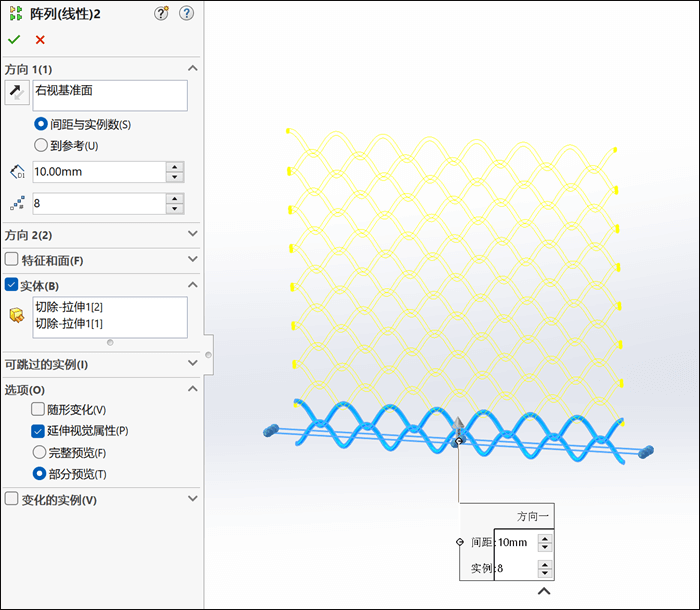Expand the 特征和面 section chevron
700x610 pixels.
click(x=192, y=259)
